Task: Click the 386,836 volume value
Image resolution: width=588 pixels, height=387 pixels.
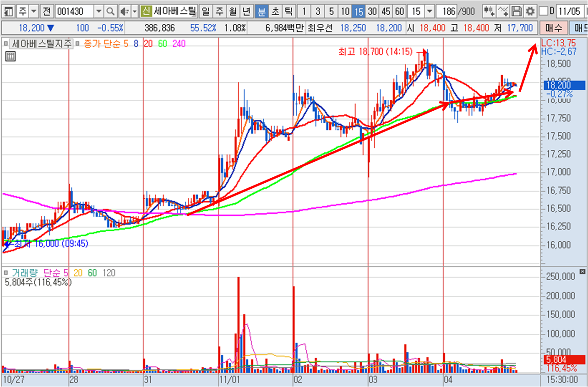Action: tap(159, 28)
